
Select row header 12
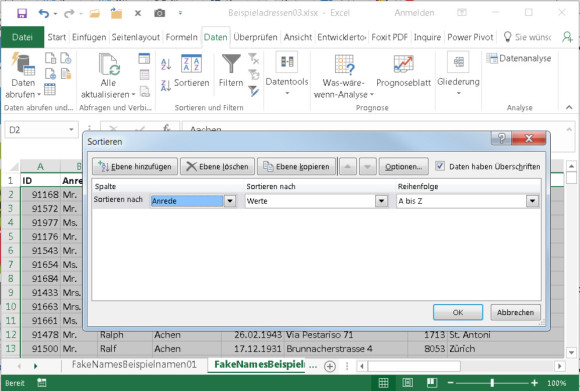pos(10,335)
